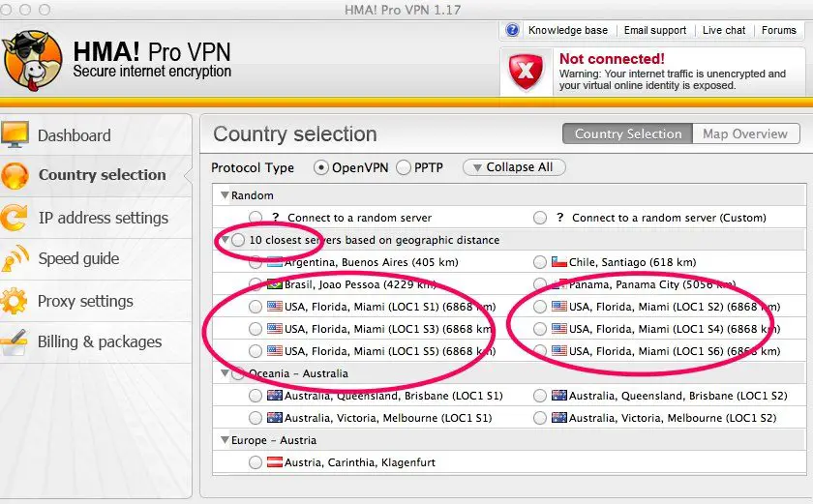Click the 'Random' group label
Viewport: 813px width, 504px height.
(252, 195)
